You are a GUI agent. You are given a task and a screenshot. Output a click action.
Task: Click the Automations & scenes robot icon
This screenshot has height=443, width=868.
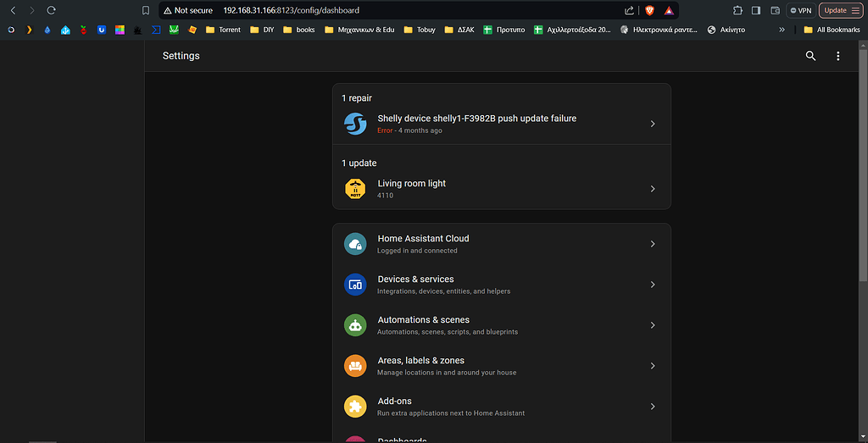[355, 325]
